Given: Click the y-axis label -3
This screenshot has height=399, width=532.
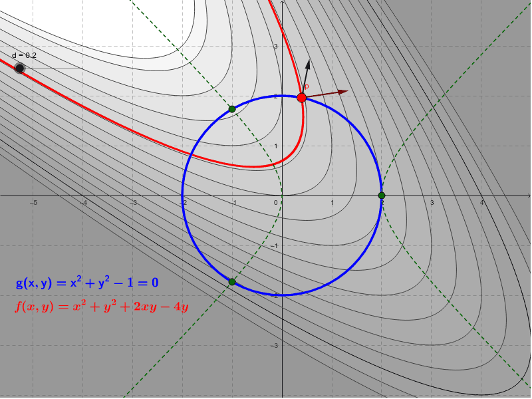Looking at the screenshot, I should coord(275,345).
